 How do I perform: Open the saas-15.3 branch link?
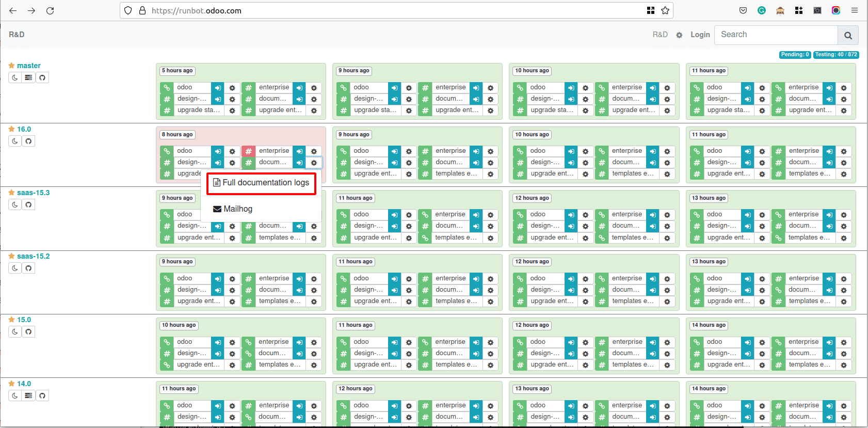point(34,193)
